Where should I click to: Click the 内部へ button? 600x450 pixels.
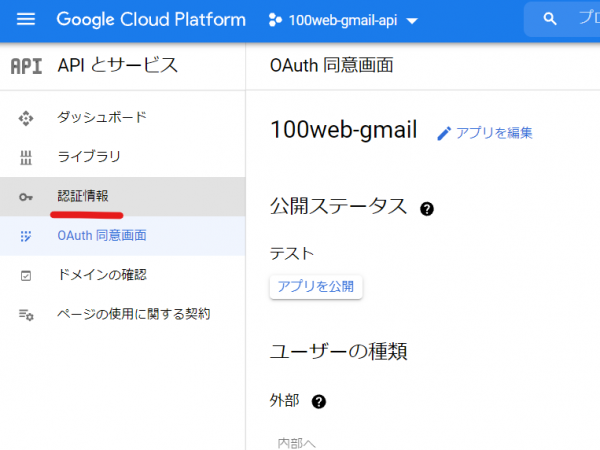[x=296, y=443]
